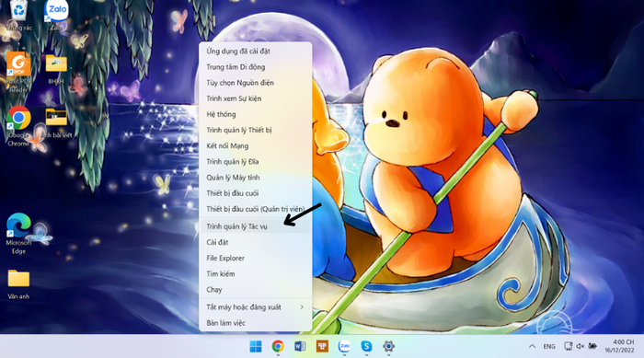The height and width of the screenshot is (358, 644).
Task: Open Thiết bị đầu cuối (Quản trị viên)
Action: pyautogui.click(x=256, y=209)
